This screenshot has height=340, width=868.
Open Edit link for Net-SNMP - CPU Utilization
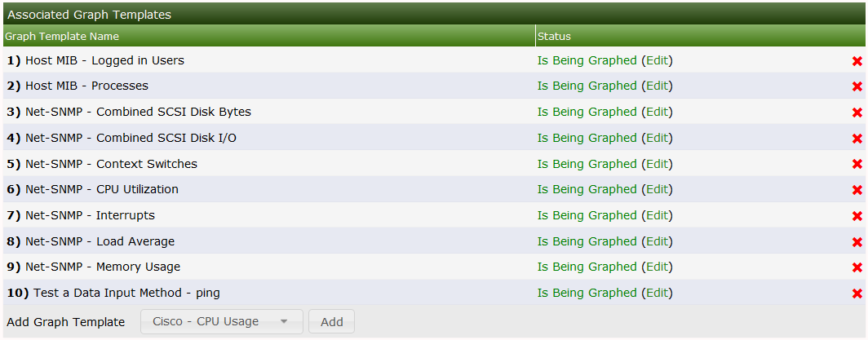point(657,189)
